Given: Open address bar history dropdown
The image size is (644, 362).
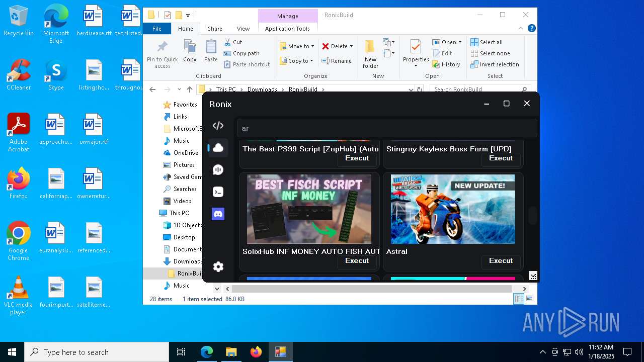Looking at the screenshot, I should [412, 89].
